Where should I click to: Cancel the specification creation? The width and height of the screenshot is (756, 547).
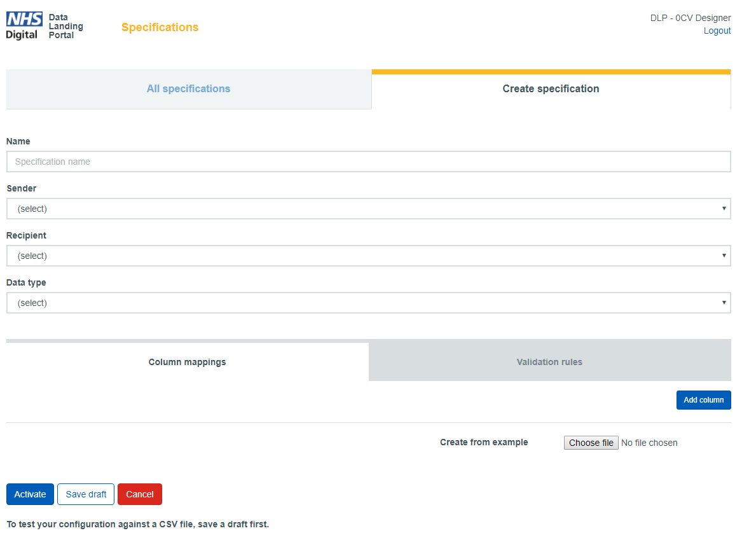(140, 494)
